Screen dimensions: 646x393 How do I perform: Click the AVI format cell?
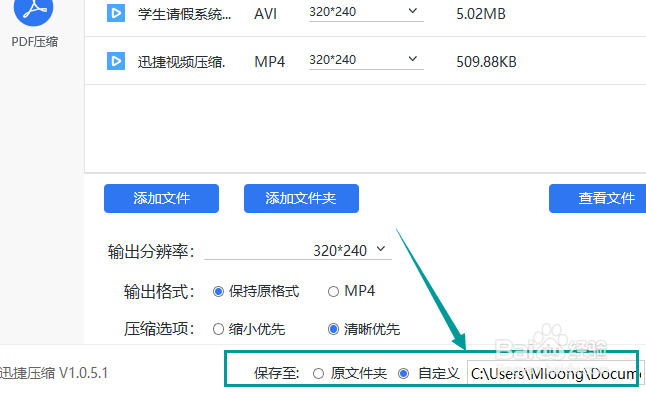click(265, 14)
